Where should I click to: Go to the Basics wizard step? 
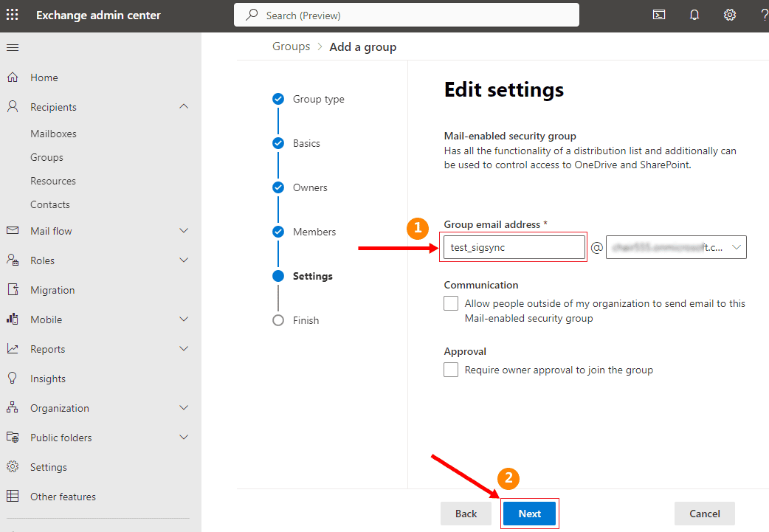[x=306, y=143]
